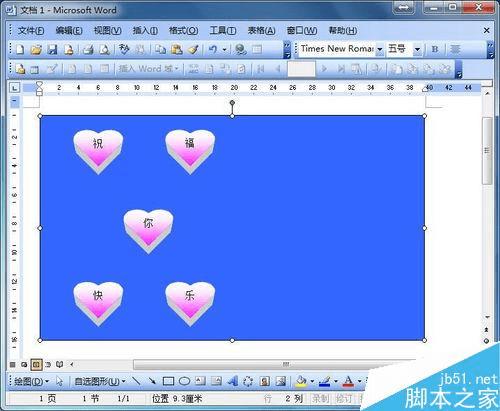This screenshot has height=411, width=500.
Task: Copy selection with the Copy icon
Action: point(161,50)
